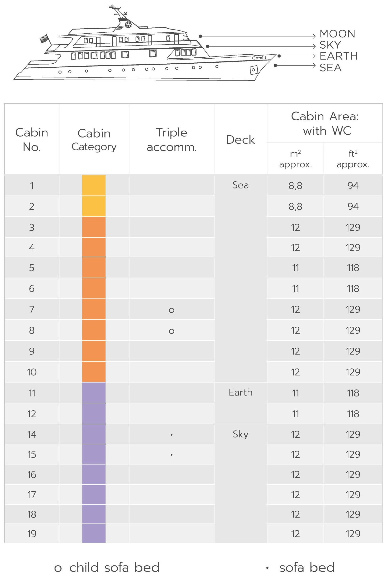Click the flag at the ship's stern
This screenshot has height=584, width=392.
[44, 39]
